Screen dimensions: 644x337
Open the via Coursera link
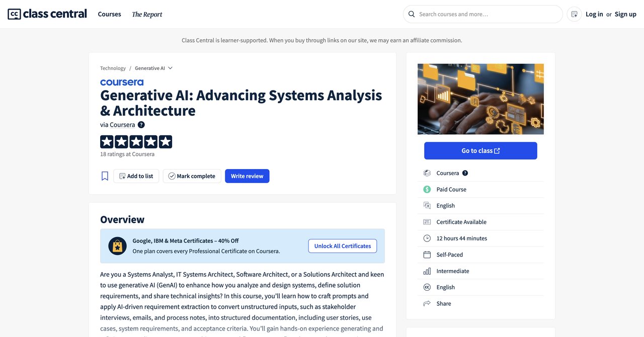pos(122,125)
